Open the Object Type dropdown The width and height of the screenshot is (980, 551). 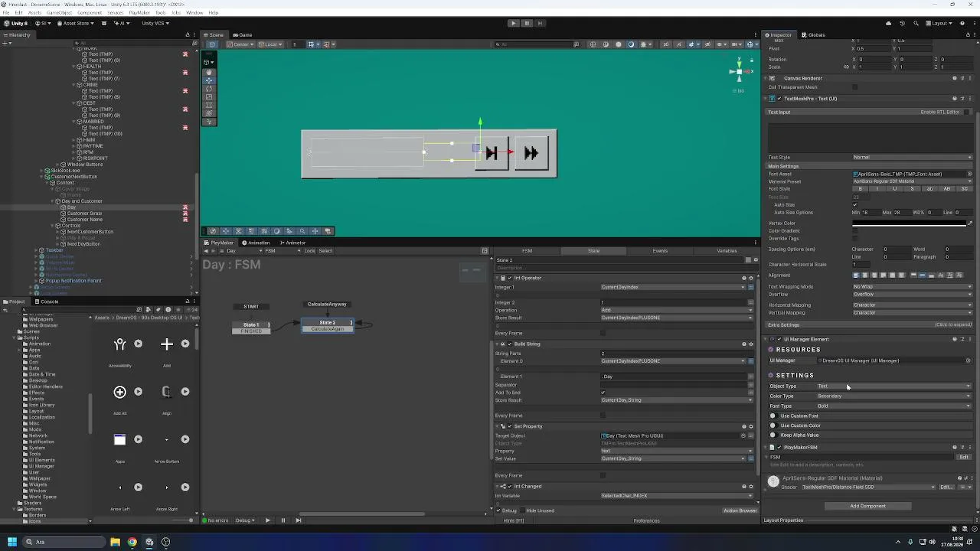tap(894, 386)
